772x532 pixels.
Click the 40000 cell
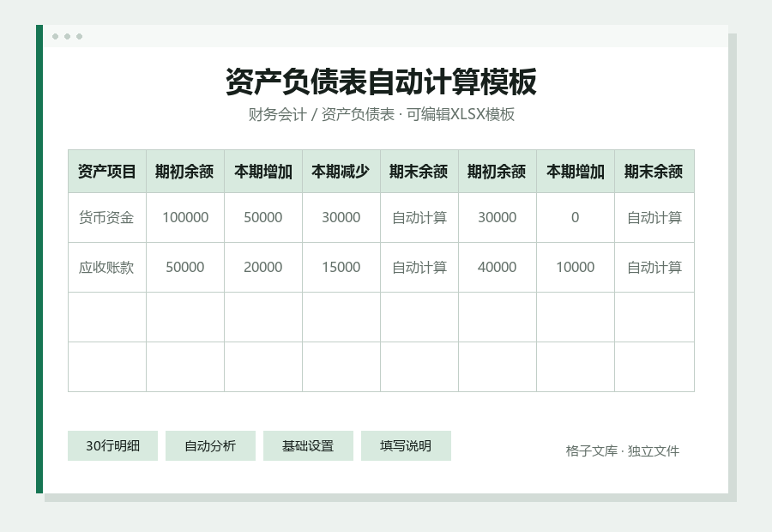click(x=498, y=267)
